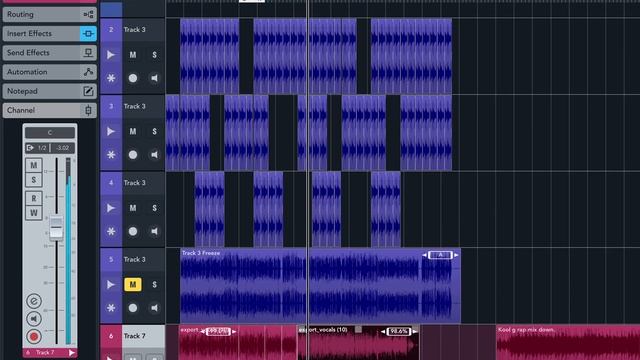Open channel edit 'e' button
This screenshot has height=360, width=640.
[x=34, y=301]
